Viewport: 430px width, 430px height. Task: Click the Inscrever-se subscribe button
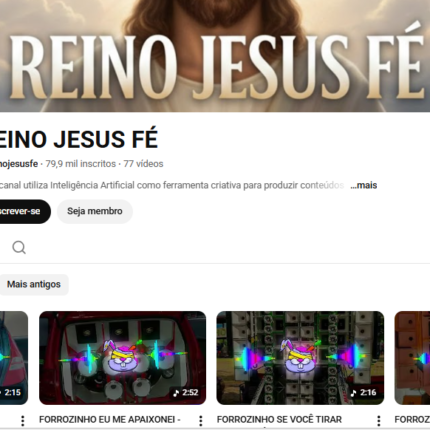point(23,211)
